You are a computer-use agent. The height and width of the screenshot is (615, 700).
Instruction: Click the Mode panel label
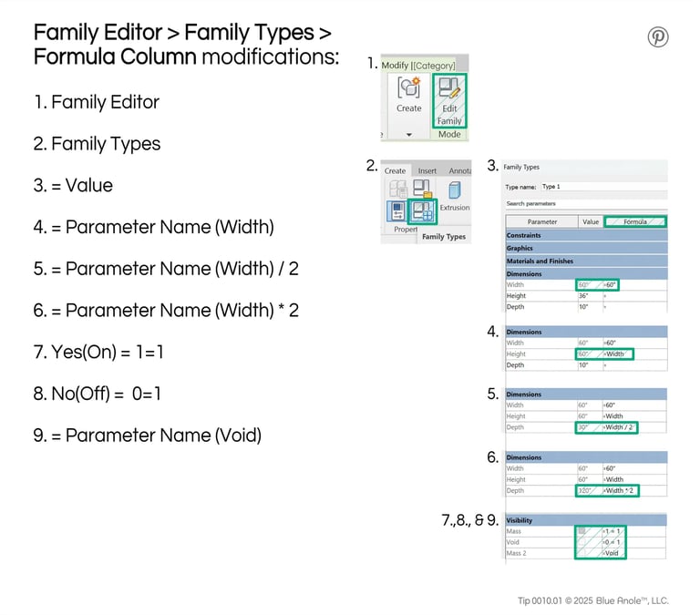coord(449,134)
